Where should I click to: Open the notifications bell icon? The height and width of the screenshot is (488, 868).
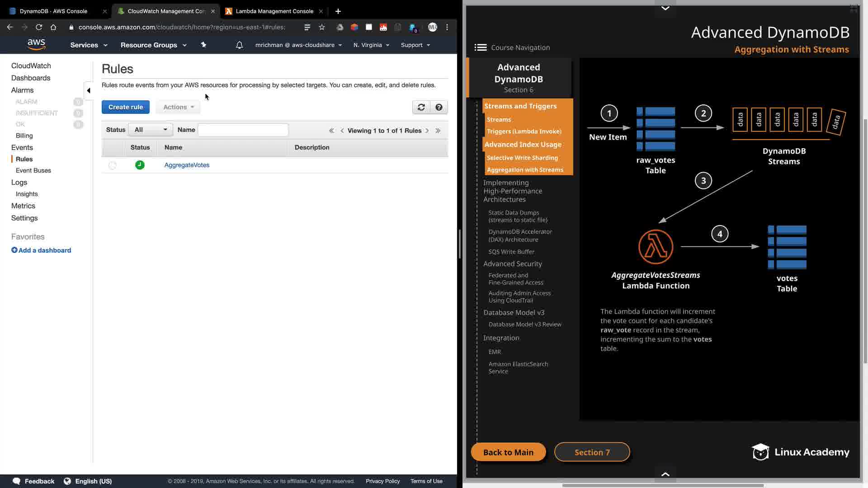[x=239, y=45]
